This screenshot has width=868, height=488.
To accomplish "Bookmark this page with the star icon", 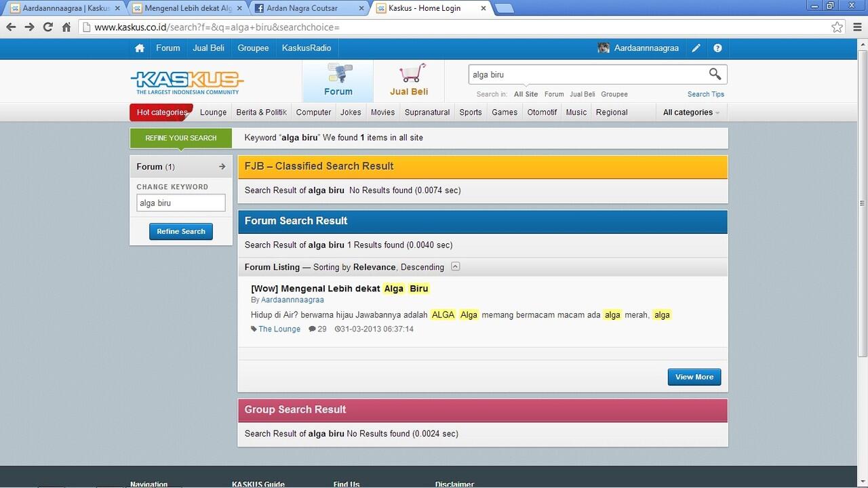I will coord(837,27).
